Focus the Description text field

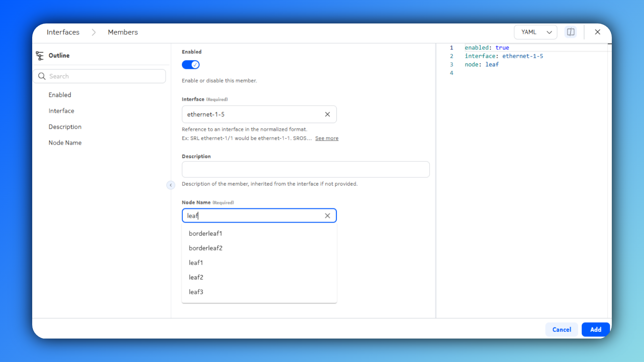[305, 170]
